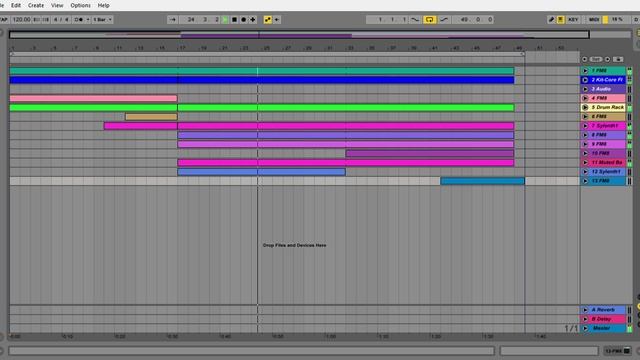Screen dimensions: 640x360
Task: Click bar 33 in the beat-time ruler
Action: click(350, 48)
